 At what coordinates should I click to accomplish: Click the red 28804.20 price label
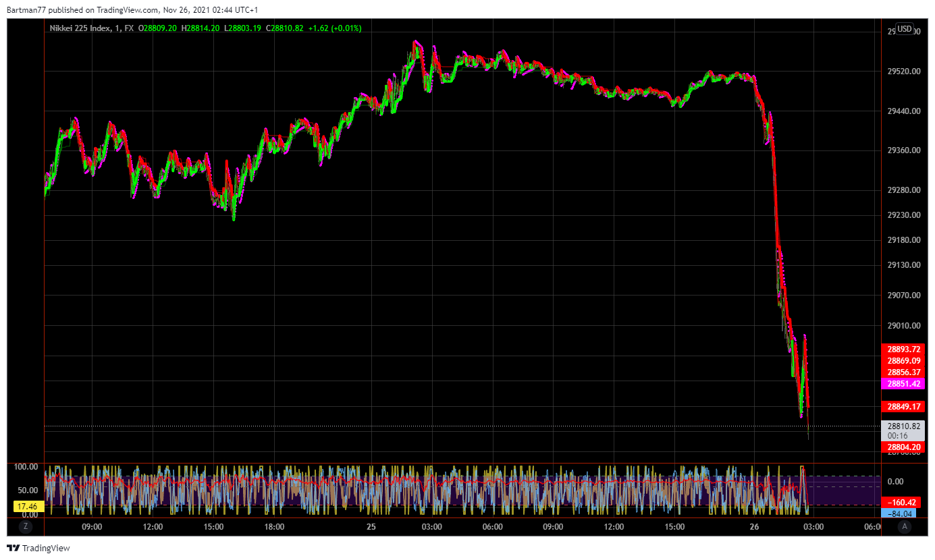click(x=903, y=447)
